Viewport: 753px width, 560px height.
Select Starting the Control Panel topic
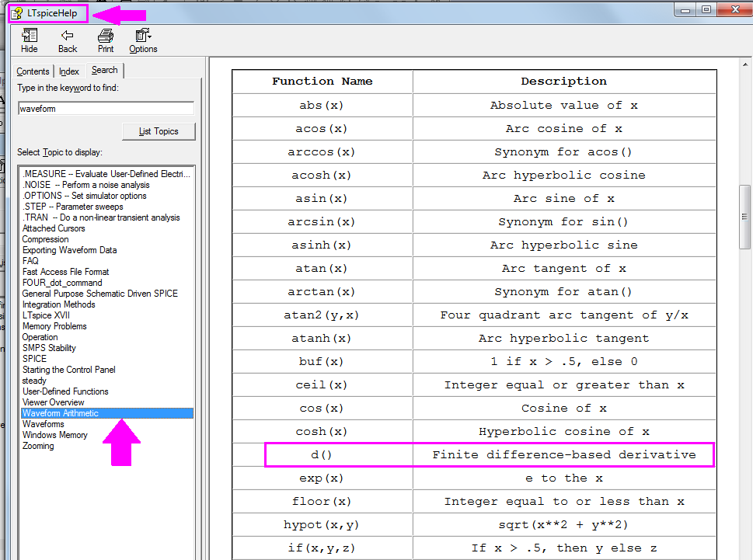tap(68, 370)
